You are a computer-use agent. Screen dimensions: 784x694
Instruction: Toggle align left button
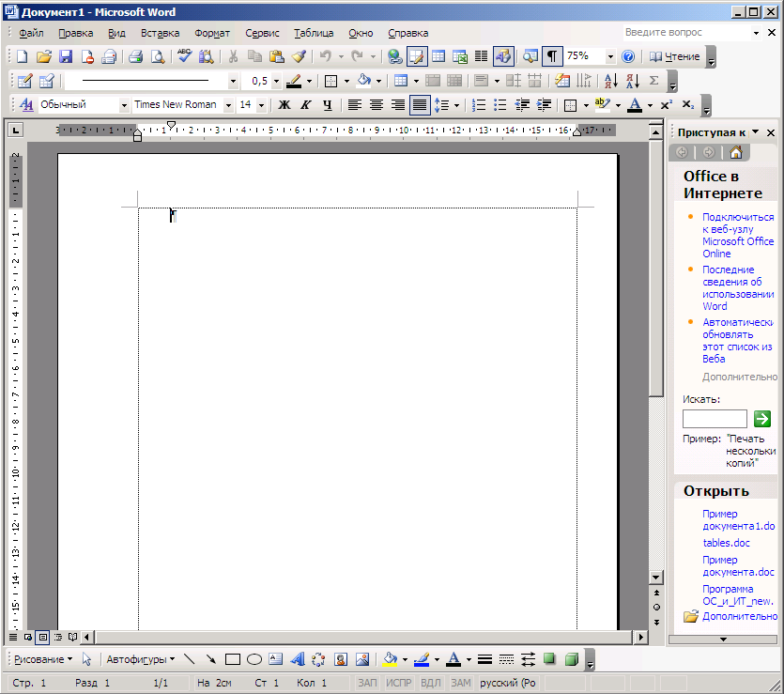pos(355,105)
